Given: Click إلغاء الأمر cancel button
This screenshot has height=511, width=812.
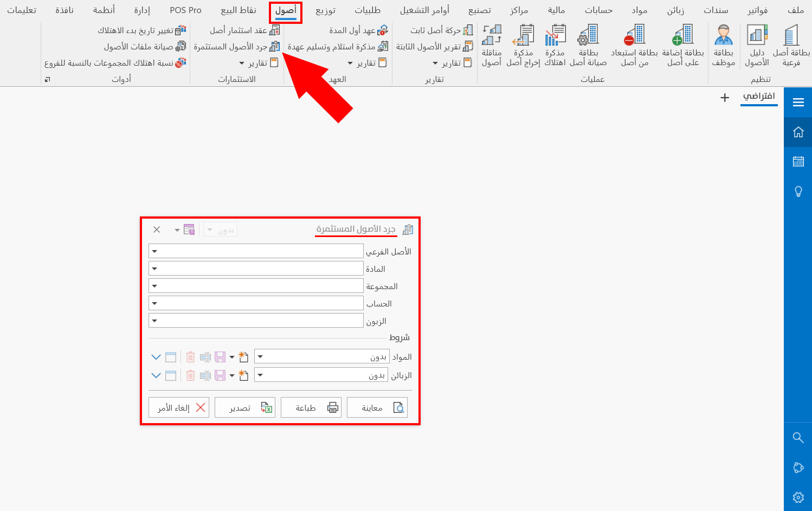Looking at the screenshot, I should coord(178,407).
